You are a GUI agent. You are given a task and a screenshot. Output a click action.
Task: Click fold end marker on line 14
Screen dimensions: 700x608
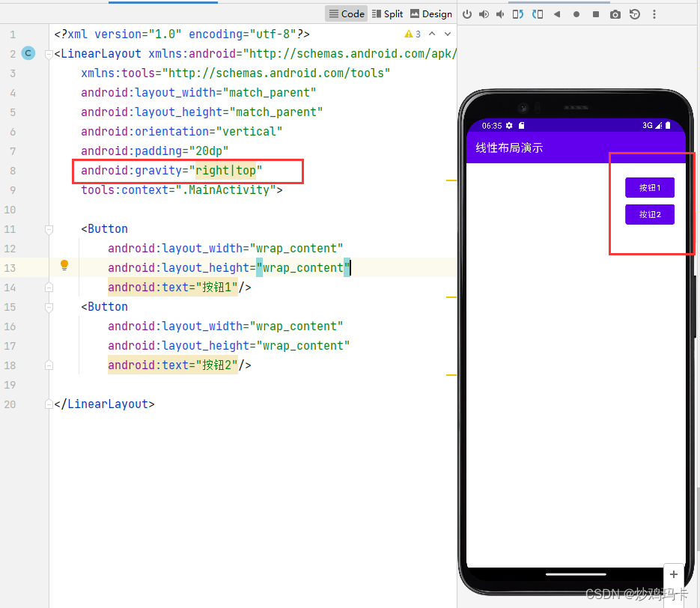click(x=49, y=288)
